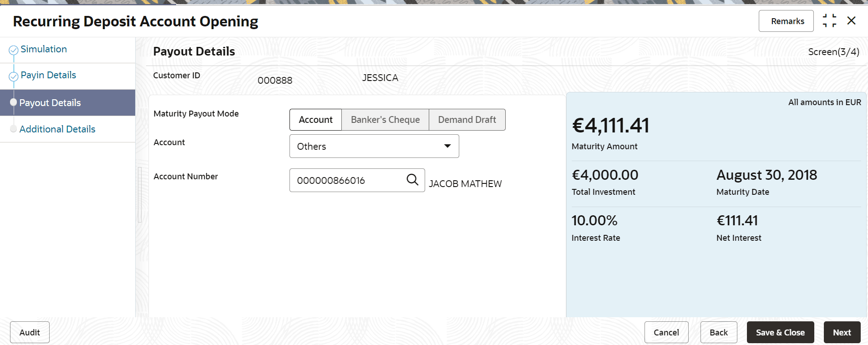Close the Recurring Deposit Account Opening window
The height and width of the screenshot is (345, 868).
851,21
